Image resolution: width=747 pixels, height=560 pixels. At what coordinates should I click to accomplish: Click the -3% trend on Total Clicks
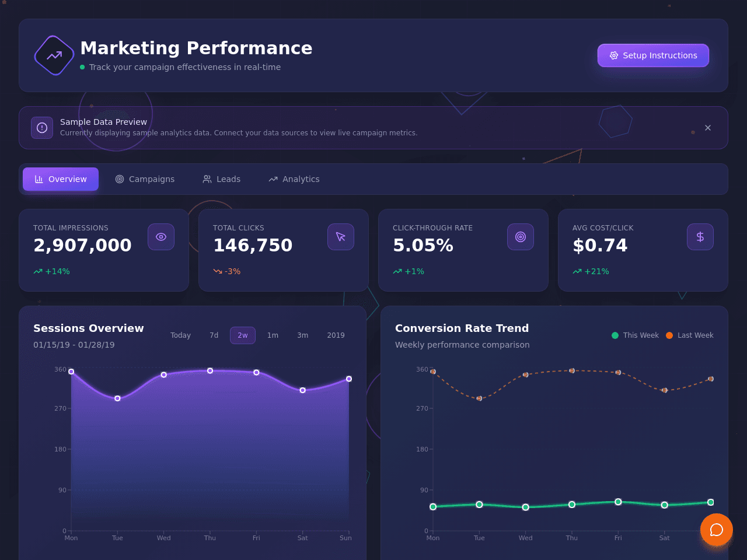point(227,271)
